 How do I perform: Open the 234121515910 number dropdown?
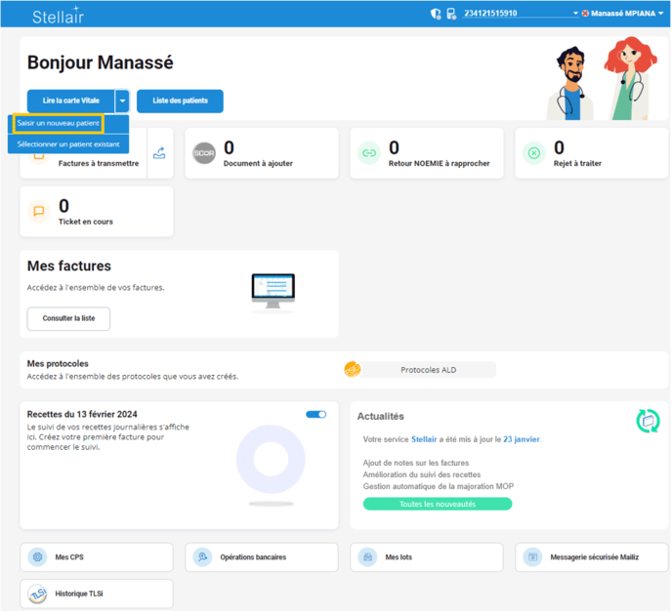click(575, 14)
